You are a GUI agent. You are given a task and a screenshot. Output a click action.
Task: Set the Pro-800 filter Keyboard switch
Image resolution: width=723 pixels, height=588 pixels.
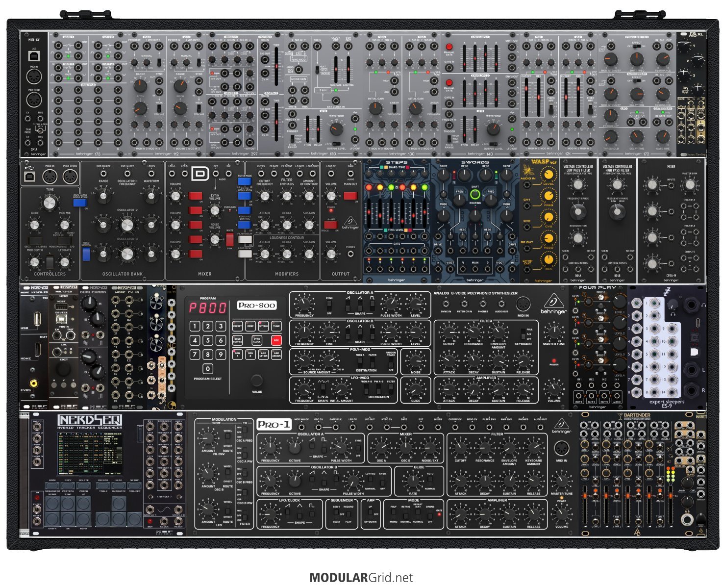tap(523, 334)
